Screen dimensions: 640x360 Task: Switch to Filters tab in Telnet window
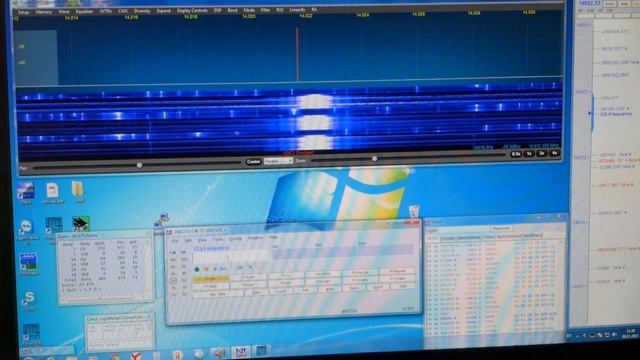(x=489, y=237)
